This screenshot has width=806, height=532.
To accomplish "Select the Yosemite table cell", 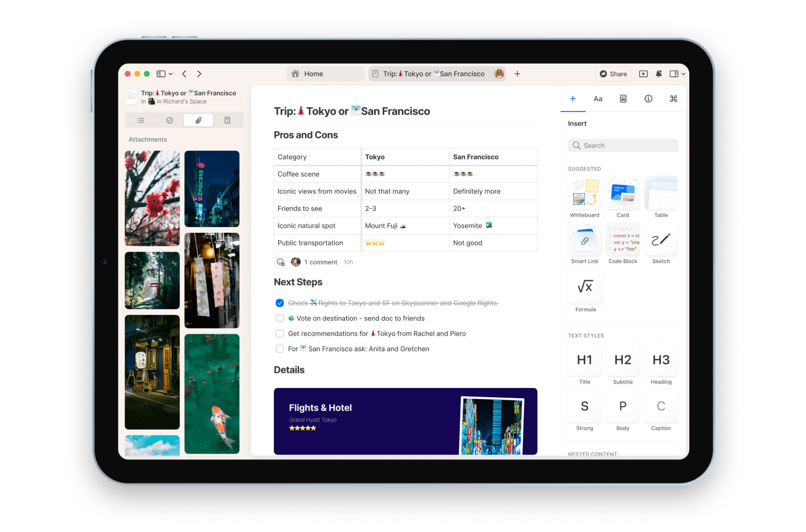I will coord(493,226).
